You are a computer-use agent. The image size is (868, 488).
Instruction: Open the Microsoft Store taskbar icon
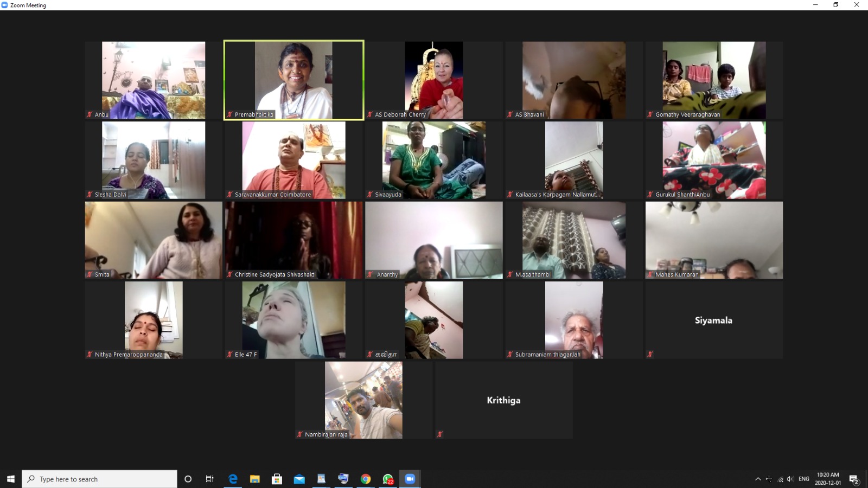277,479
